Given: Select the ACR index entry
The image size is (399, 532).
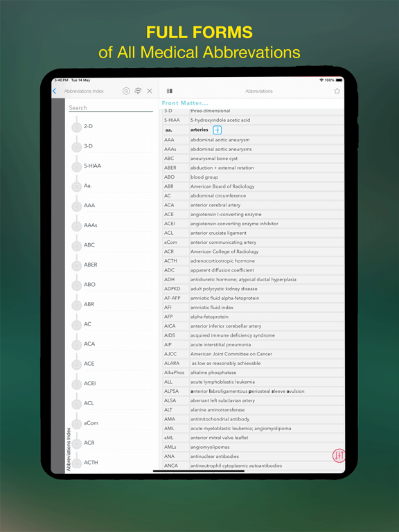Looking at the screenshot, I should 89,443.
